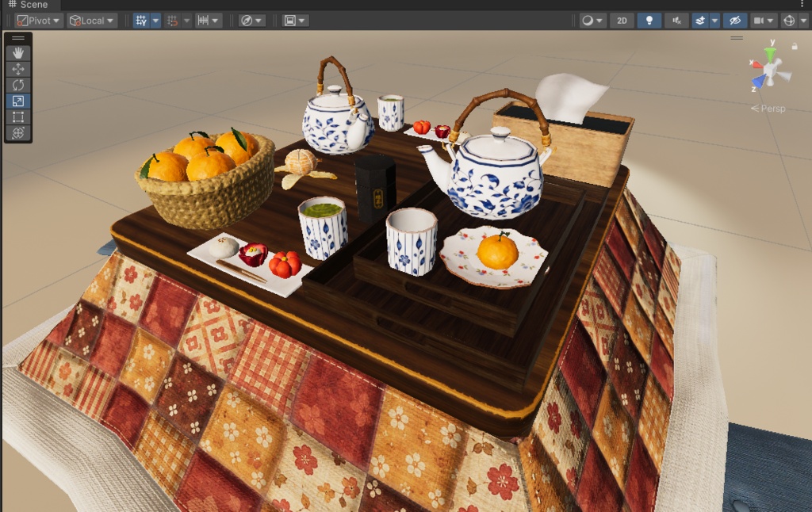
Task: Open the Pivot handle position dropdown
Action: [38, 21]
